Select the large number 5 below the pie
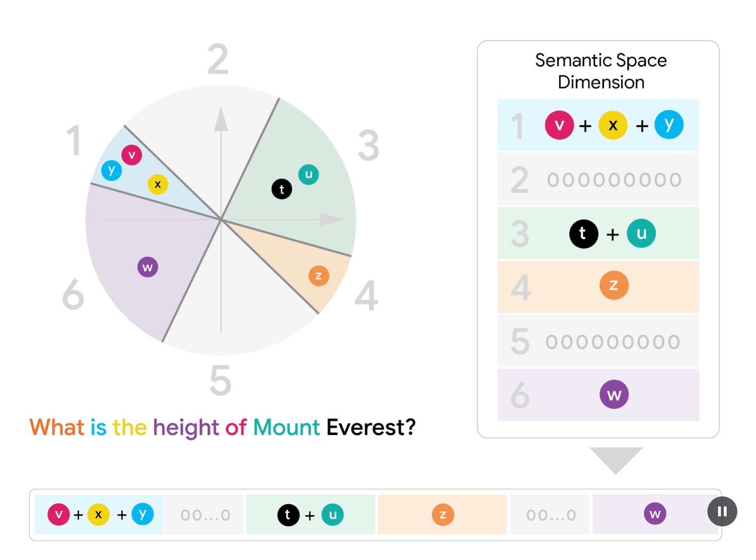The width and height of the screenshot is (756, 560). (220, 380)
